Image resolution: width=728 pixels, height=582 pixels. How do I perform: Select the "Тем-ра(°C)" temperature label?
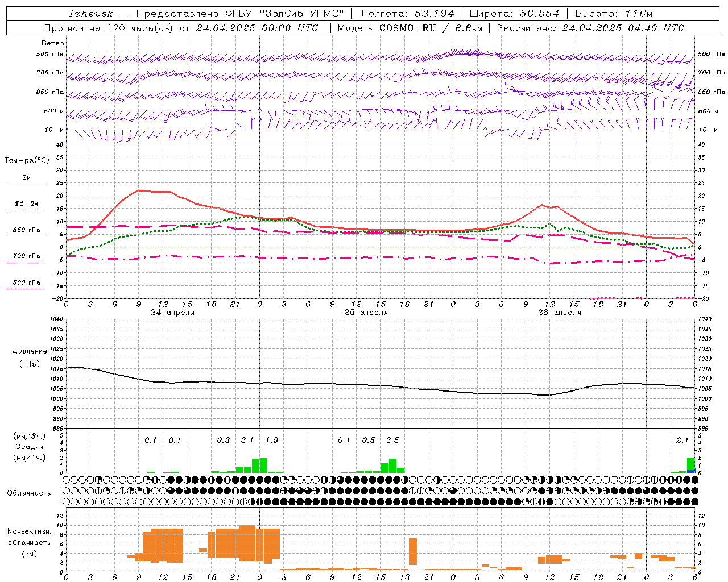[27, 161]
